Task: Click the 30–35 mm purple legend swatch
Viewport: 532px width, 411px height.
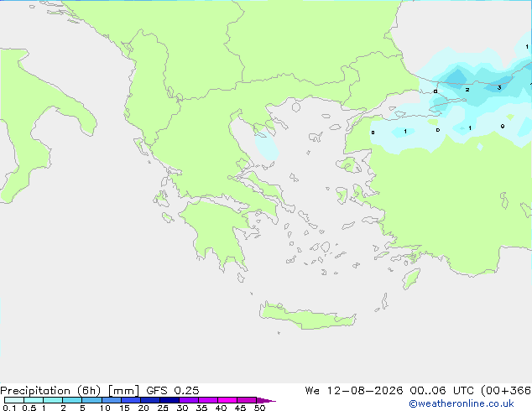Action: (188, 400)
